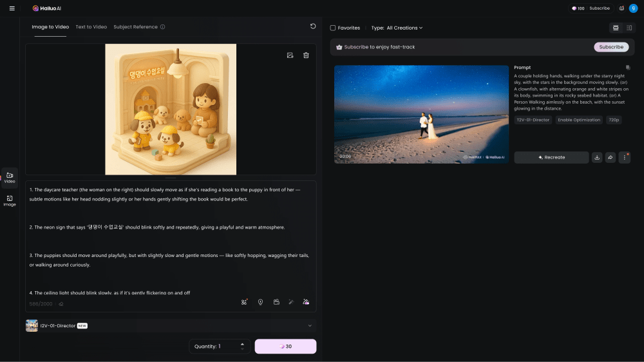Screen dimensions: 644x362
Task: Replace the uploaded image with the image icon
Action: click(290, 55)
